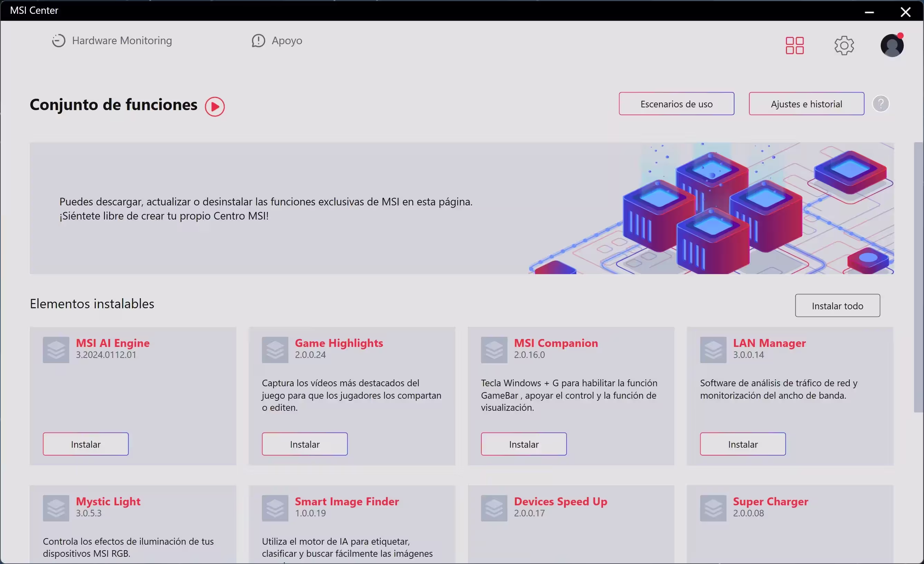This screenshot has height=564, width=924.
Task: Select the Super Charger title
Action: tap(770, 502)
